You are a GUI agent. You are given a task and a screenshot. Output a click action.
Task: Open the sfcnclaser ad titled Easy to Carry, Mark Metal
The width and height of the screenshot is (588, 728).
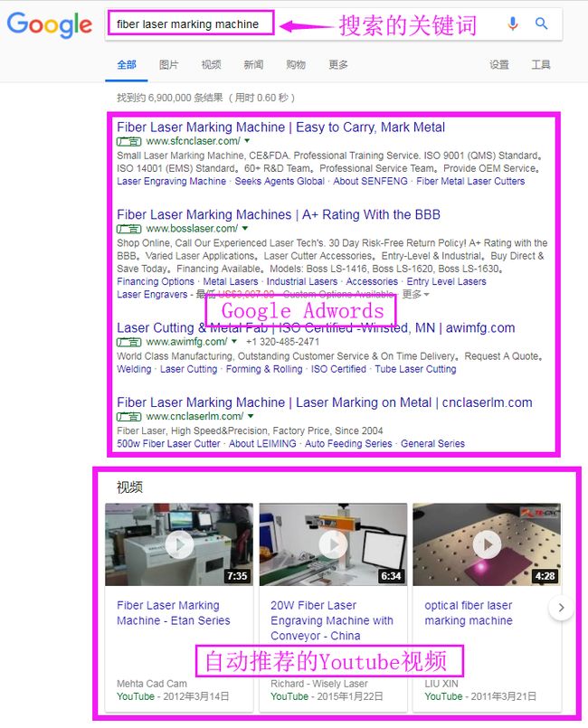point(281,128)
